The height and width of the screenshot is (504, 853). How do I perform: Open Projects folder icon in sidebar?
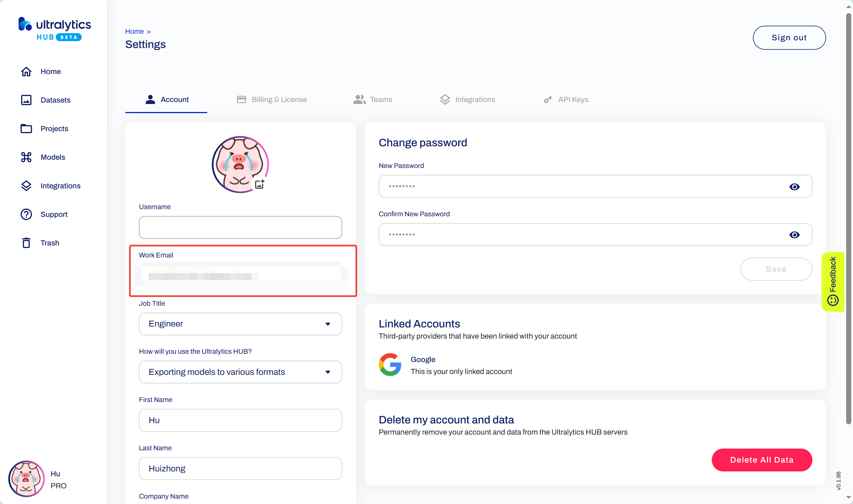tap(26, 129)
